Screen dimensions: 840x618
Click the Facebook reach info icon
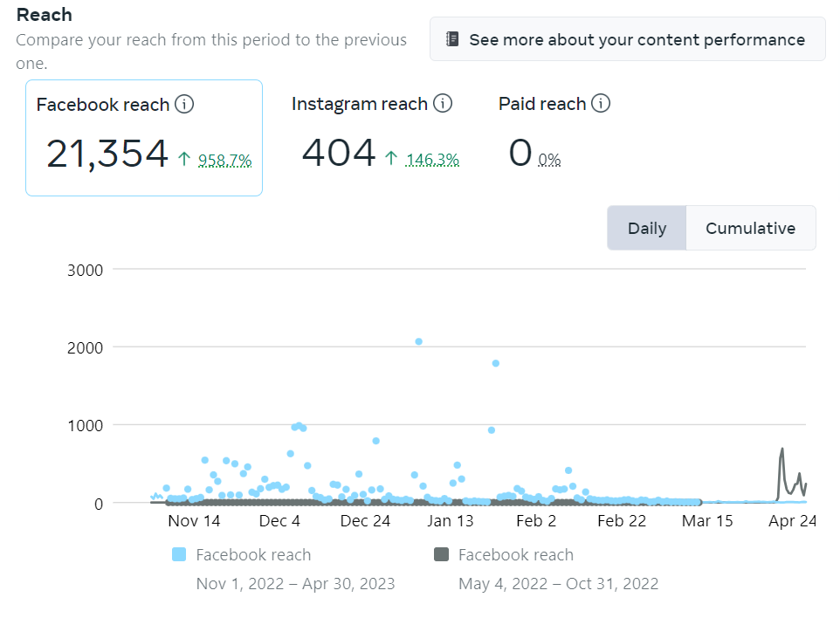pyautogui.click(x=184, y=105)
